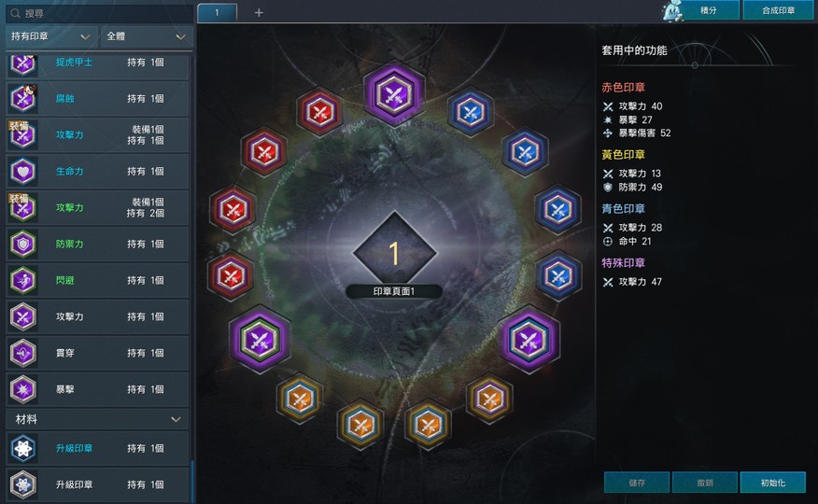
Task: Click the 初始化 reset button
Action: click(x=772, y=483)
